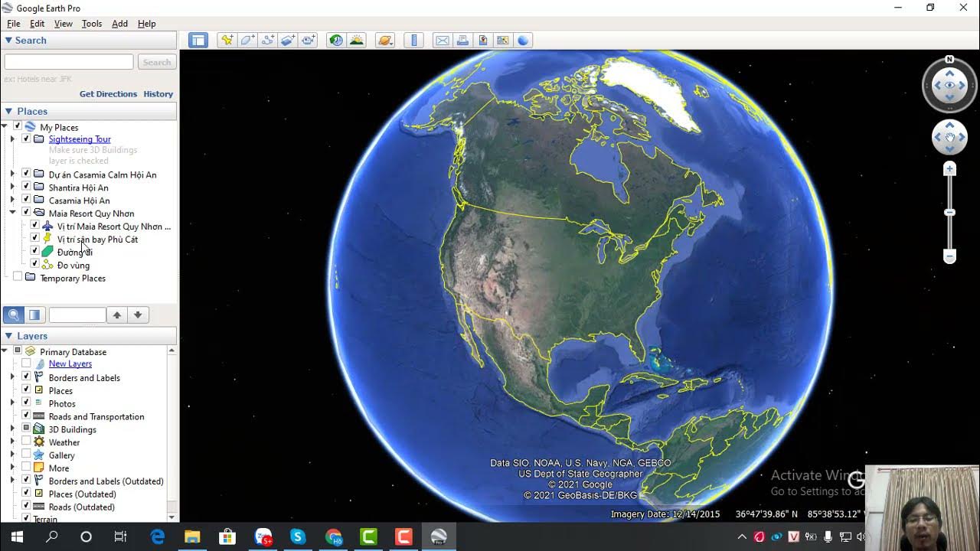This screenshot has width=980, height=551.
Task: Open the Ruler tool
Action: tap(413, 41)
